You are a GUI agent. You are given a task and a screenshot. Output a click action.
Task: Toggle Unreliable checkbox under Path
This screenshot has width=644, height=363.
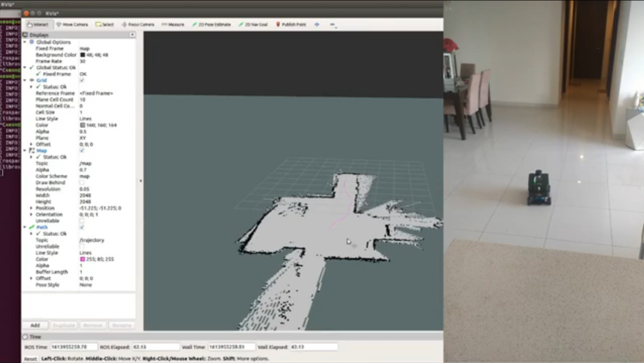(82, 246)
